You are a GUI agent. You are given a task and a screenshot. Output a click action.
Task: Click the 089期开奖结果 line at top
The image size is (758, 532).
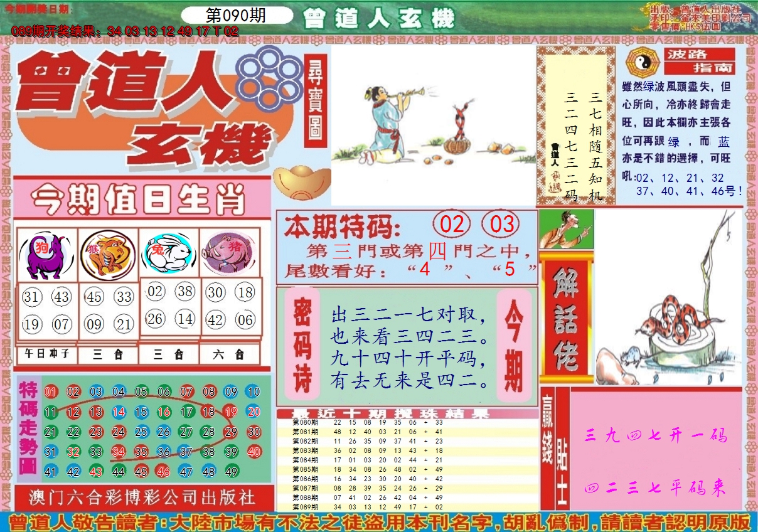(125, 31)
